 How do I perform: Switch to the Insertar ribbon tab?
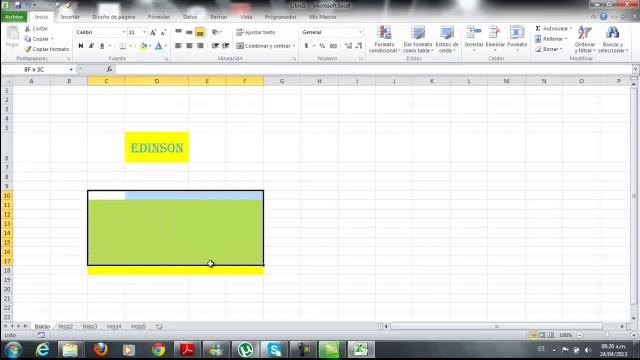(70, 17)
